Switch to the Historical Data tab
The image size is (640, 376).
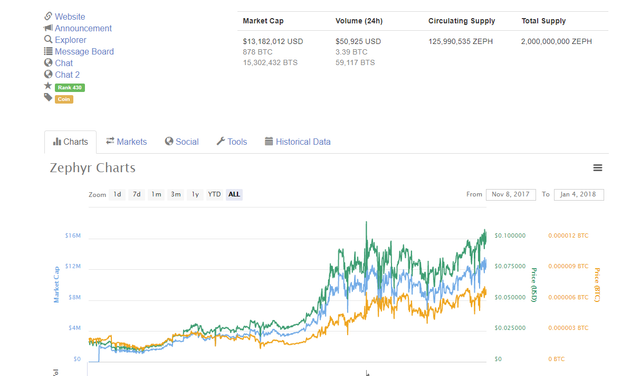(x=298, y=142)
